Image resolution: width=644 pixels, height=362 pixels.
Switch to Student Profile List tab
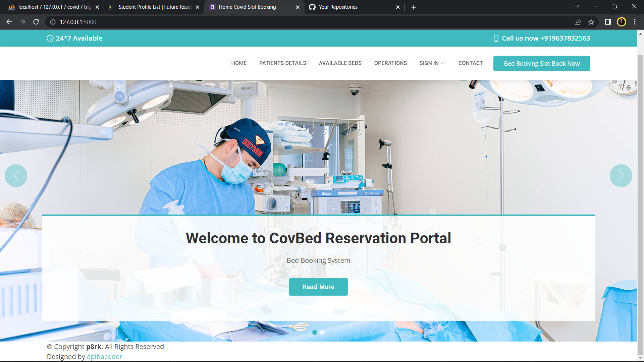[154, 7]
